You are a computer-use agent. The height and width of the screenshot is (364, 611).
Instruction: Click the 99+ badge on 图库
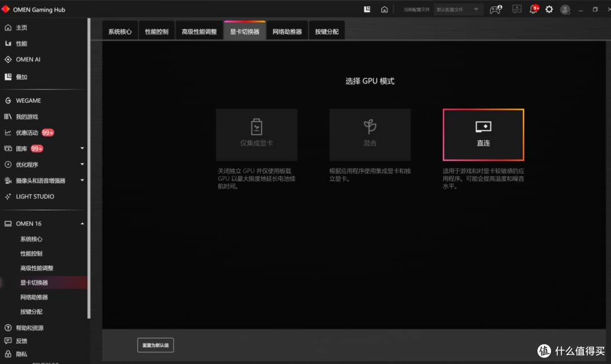pos(37,149)
